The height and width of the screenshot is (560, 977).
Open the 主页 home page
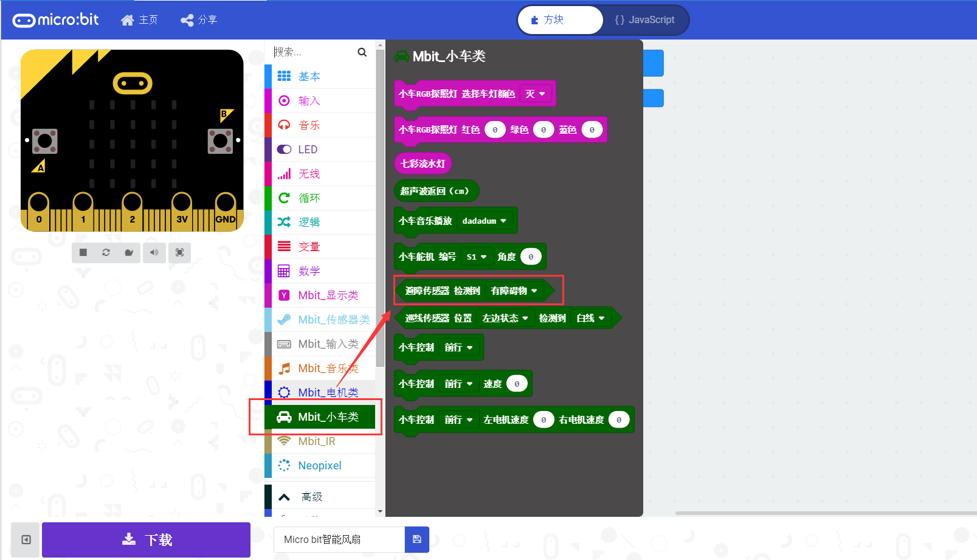coord(139,20)
